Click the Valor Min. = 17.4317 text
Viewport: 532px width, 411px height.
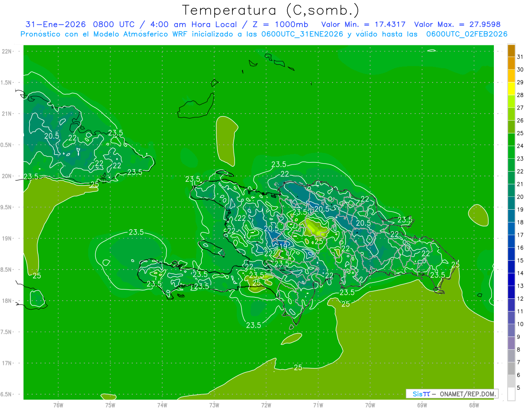[x=363, y=24]
